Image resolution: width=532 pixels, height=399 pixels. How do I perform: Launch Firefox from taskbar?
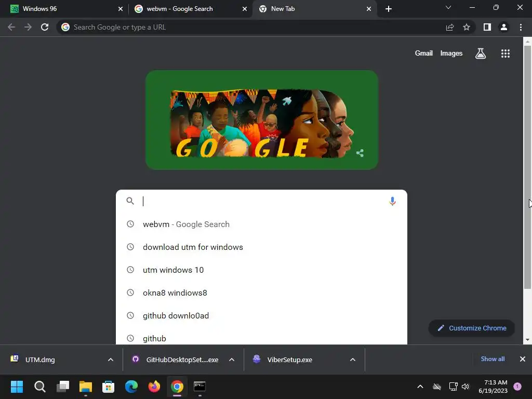click(154, 387)
